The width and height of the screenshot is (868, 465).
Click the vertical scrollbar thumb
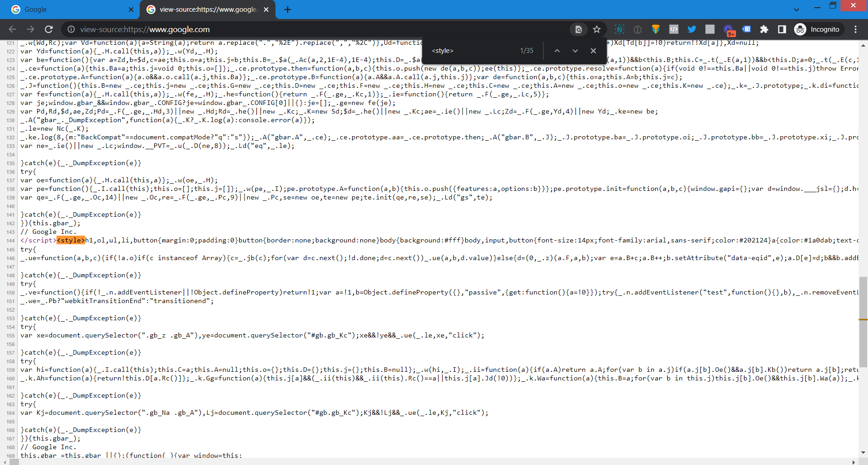(x=863, y=322)
